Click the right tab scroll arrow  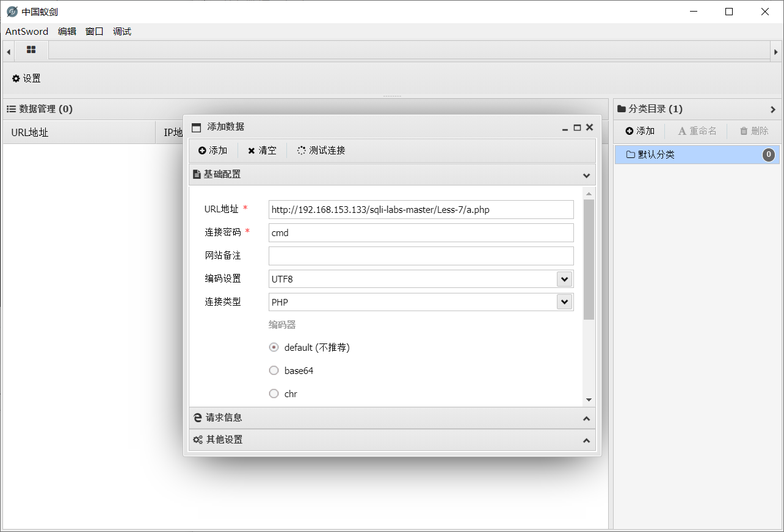(775, 52)
